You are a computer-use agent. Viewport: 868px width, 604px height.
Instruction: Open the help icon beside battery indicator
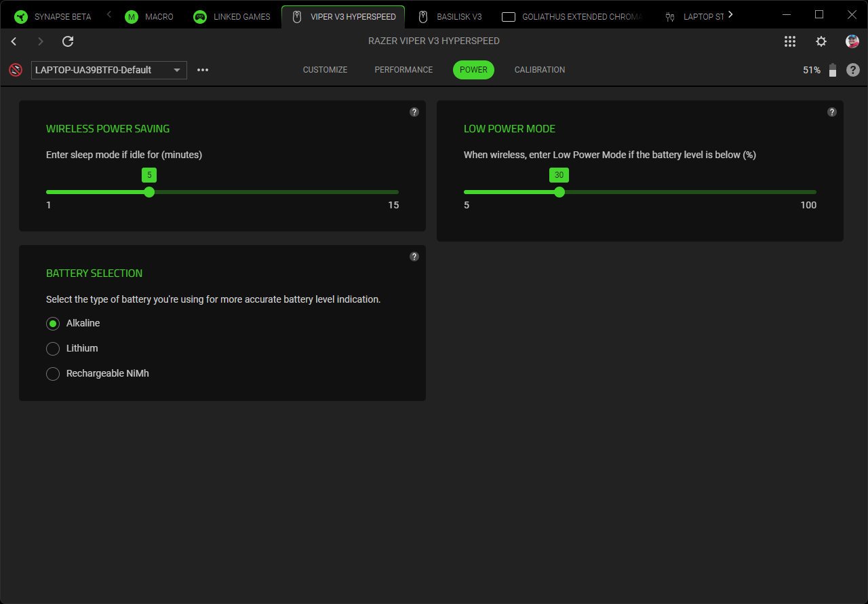pyautogui.click(x=853, y=70)
